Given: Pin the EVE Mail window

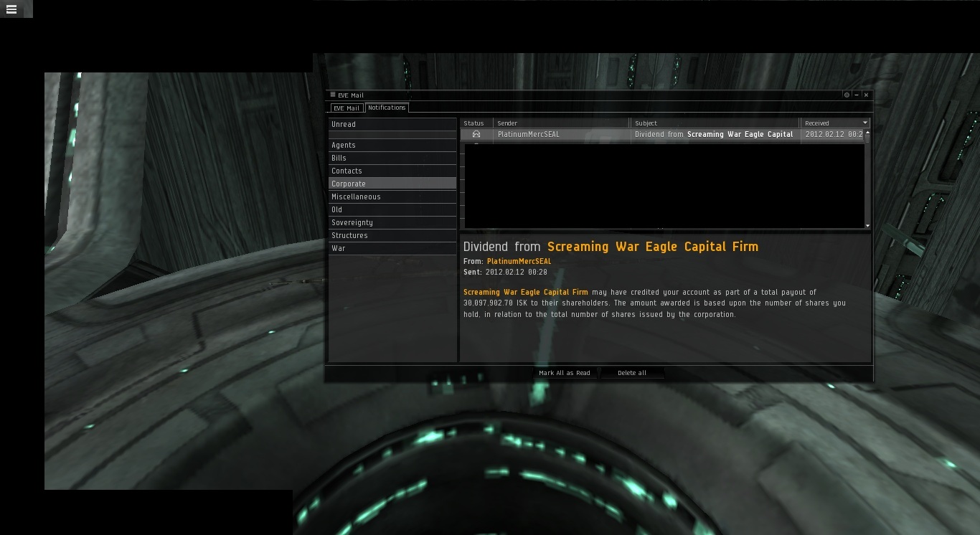Looking at the screenshot, I should point(847,95).
